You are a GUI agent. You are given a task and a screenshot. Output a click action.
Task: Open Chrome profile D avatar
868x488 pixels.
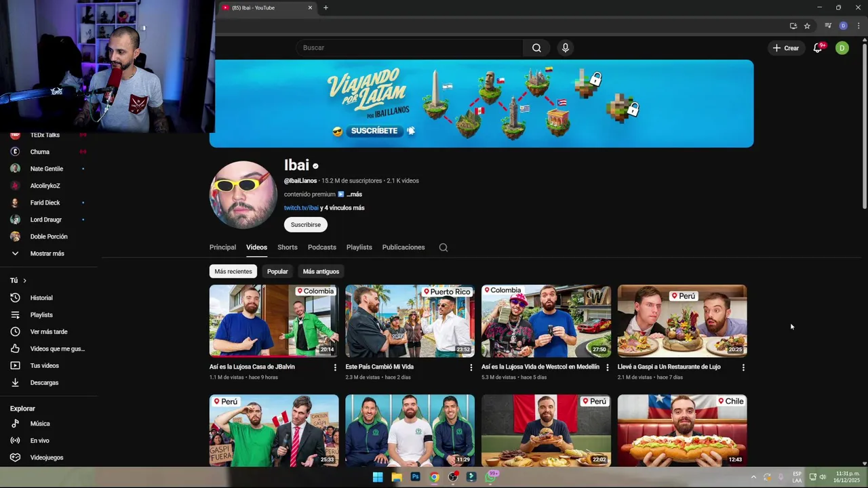click(843, 26)
